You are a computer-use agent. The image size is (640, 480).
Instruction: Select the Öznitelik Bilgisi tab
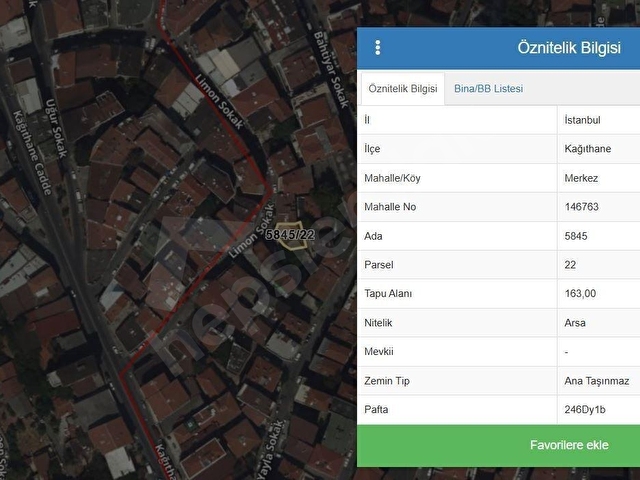tap(403, 89)
